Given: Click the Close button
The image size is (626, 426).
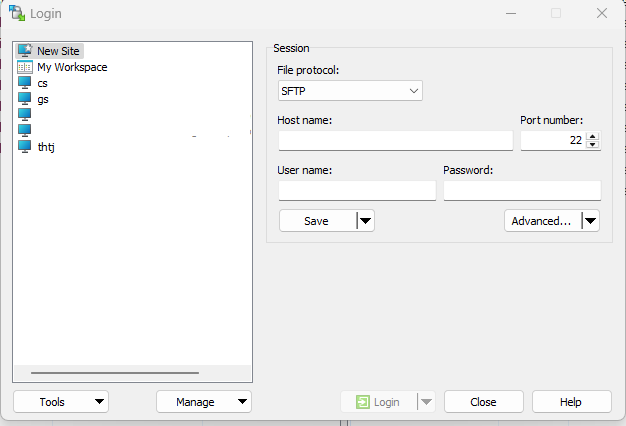Looking at the screenshot, I should 483,402.
